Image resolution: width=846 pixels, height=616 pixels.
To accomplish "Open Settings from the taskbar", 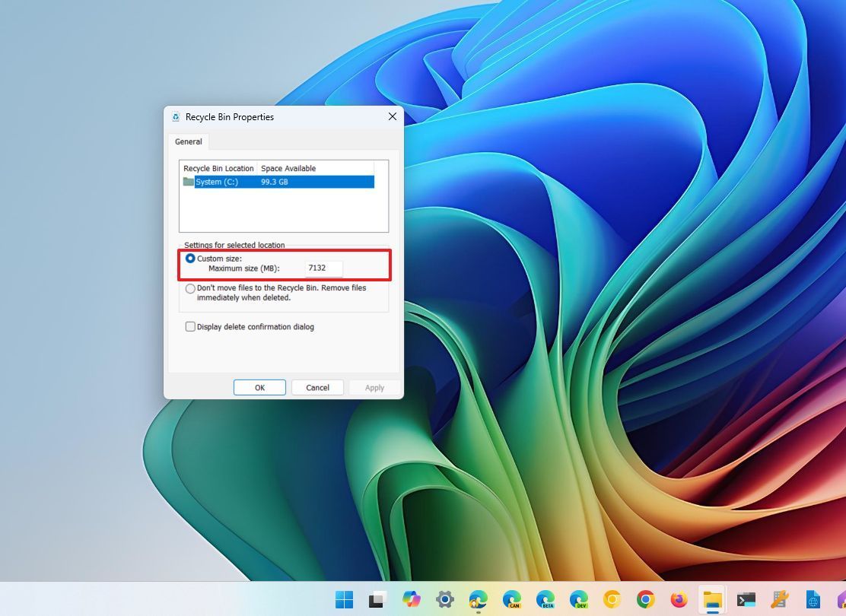I will [x=444, y=600].
